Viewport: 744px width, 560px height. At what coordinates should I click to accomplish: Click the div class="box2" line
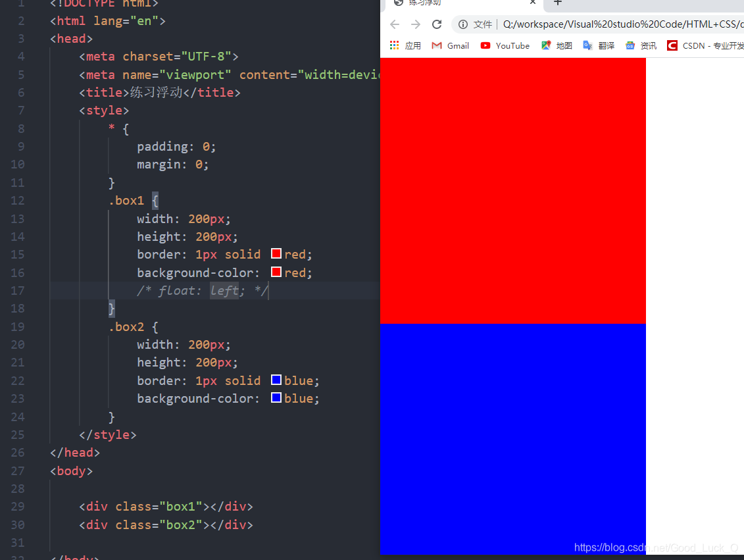[x=166, y=525]
